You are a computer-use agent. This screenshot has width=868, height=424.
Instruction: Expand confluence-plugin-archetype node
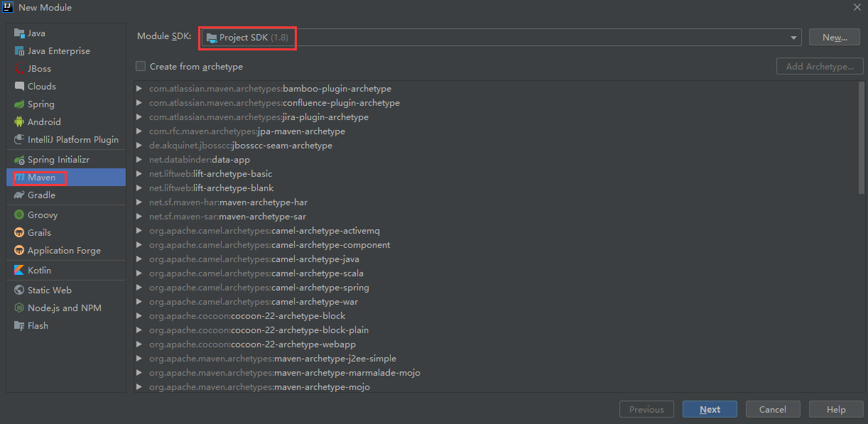point(139,103)
